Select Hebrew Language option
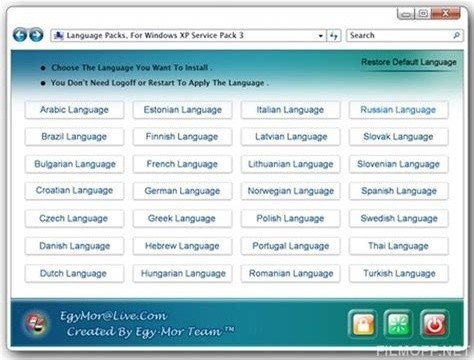The width and height of the screenshot is (474, 360). click(182, 246)
